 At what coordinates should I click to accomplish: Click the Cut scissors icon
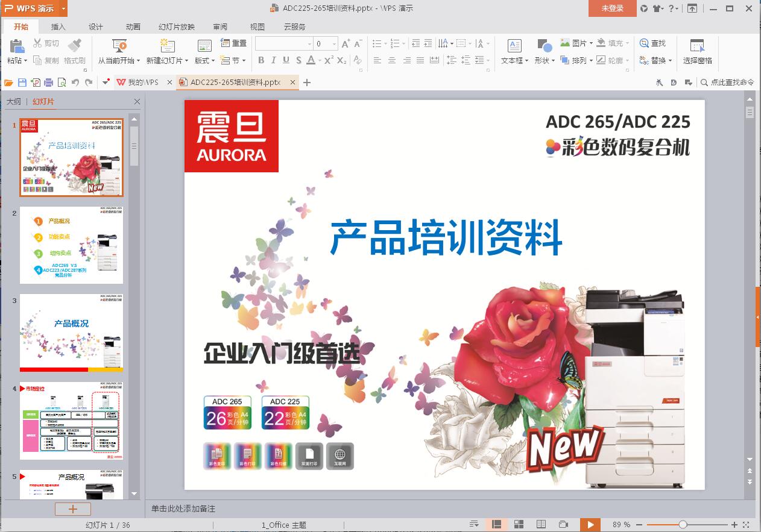pyautogui.click(x=37, y=43)
